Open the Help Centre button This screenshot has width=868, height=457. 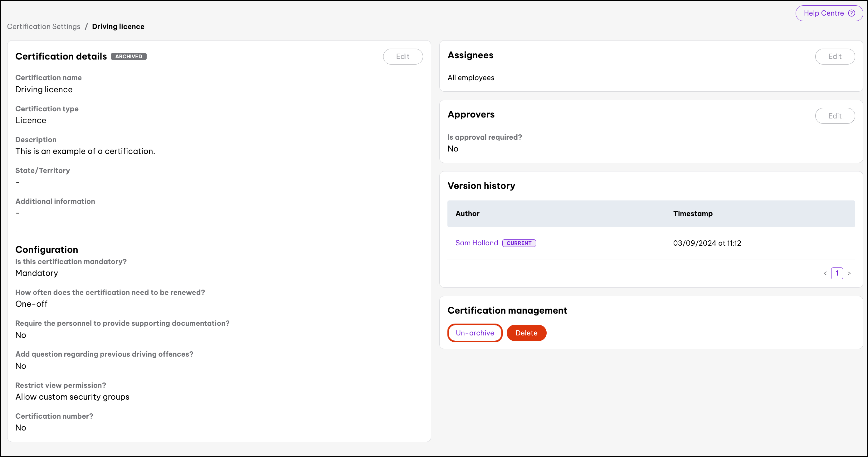[823, 13]
